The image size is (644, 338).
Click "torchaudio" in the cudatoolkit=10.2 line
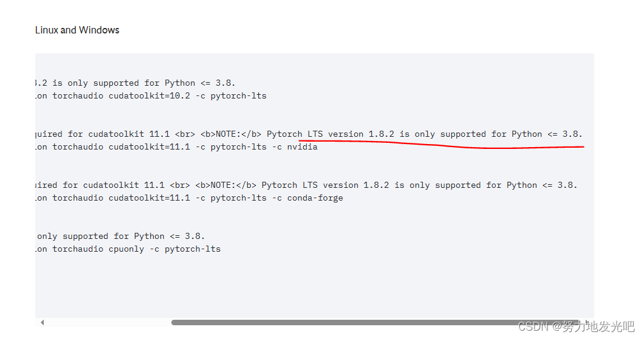[x=78, y=95]
